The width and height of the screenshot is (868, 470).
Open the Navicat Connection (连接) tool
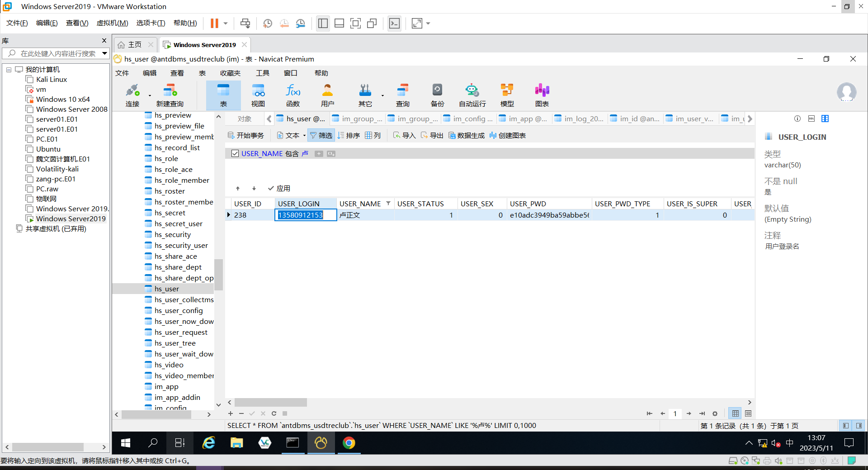tap(132, 95)
